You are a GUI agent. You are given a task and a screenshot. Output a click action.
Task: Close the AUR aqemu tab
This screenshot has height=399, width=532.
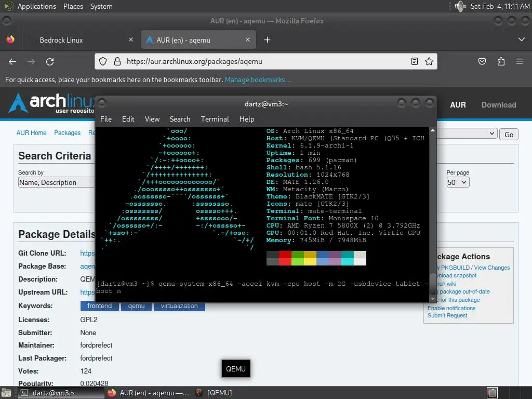click(248, 39)
